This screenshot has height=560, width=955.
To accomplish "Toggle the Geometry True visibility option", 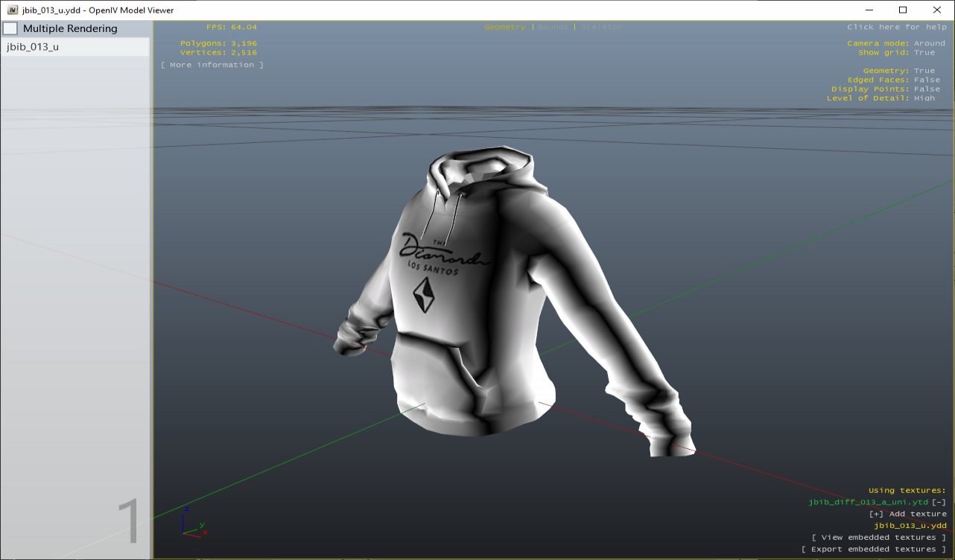I will (924, 71).
